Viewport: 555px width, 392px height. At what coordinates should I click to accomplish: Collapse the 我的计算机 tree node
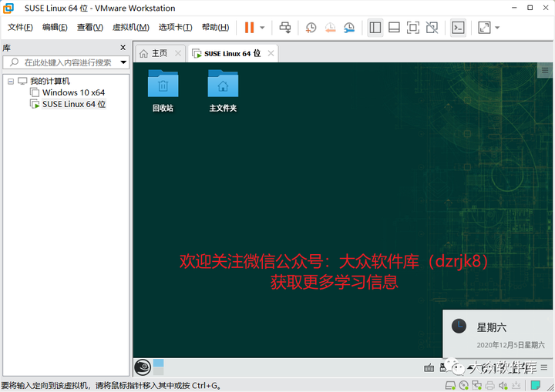pos(11,82)
